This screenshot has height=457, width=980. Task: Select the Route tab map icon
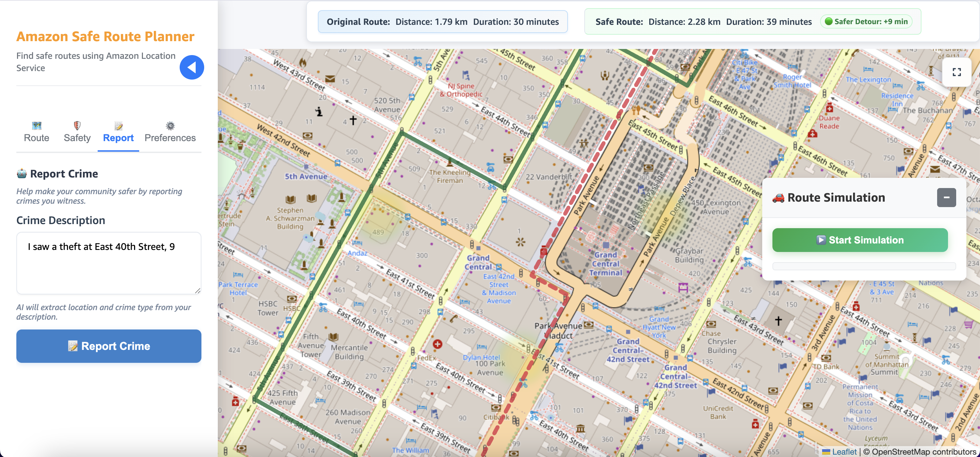click(x=36, y=126)
